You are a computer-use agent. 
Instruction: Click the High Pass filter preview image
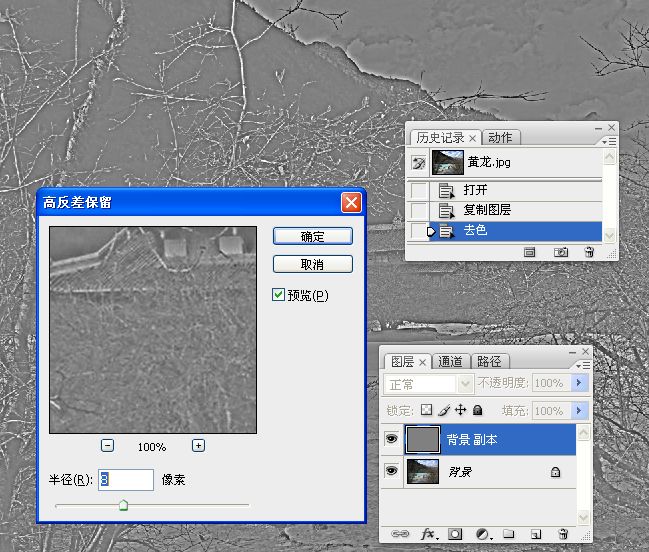[x=153, y=330]
